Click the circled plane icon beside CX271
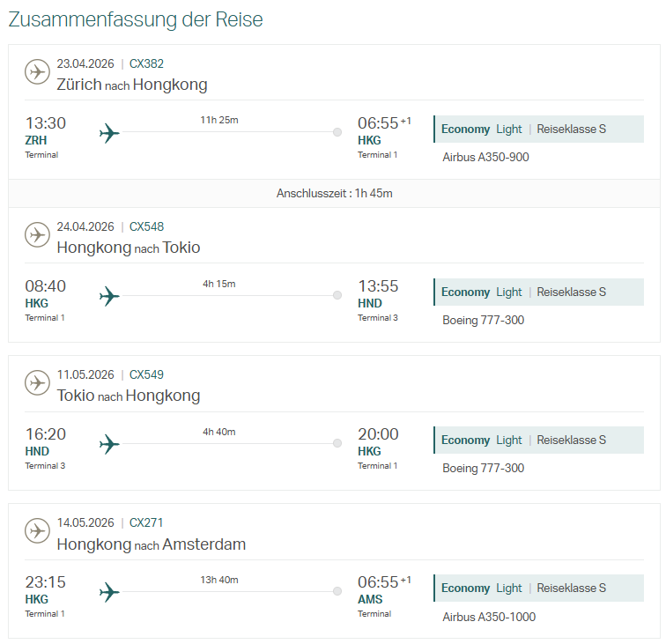Viewport: 666px width, 644px height. click(x=37, y=530)
